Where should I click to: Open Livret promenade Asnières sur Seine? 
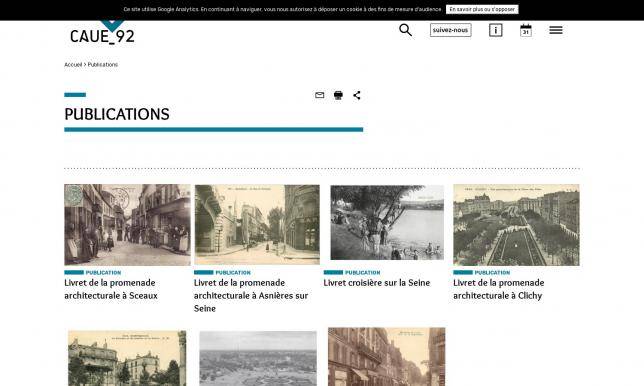[x=251, y=295]
